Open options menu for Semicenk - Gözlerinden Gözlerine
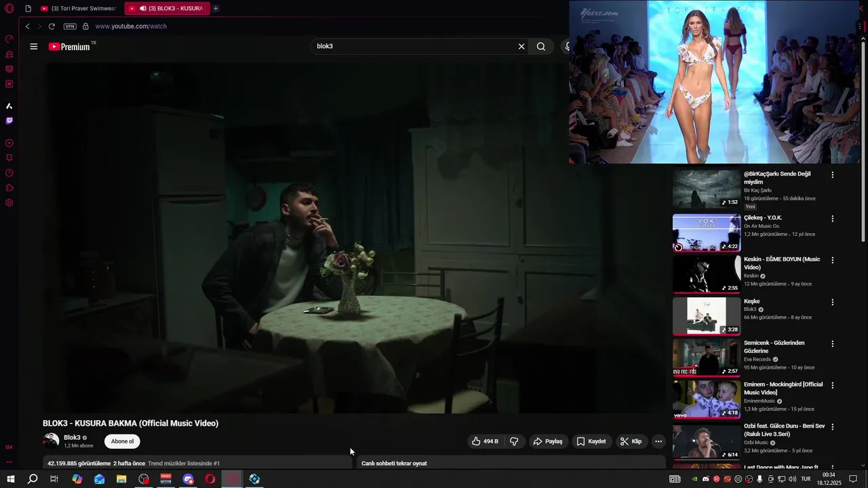 (833, 344)
